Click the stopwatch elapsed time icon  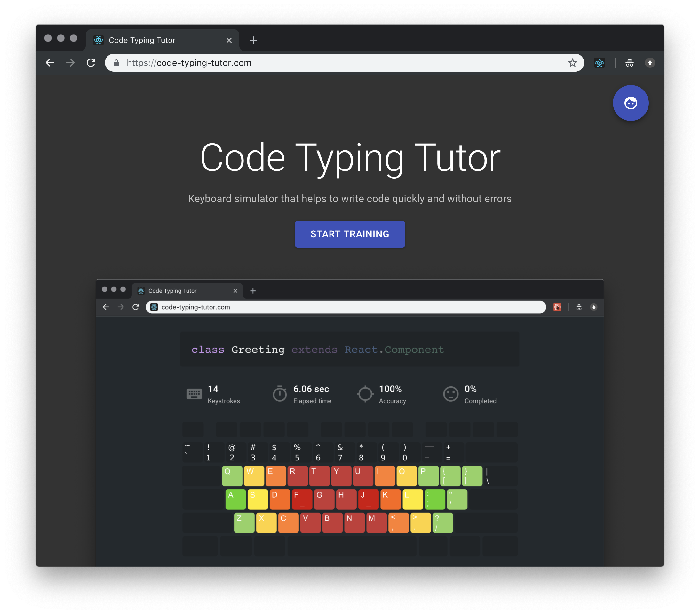(x=279, y=394)
